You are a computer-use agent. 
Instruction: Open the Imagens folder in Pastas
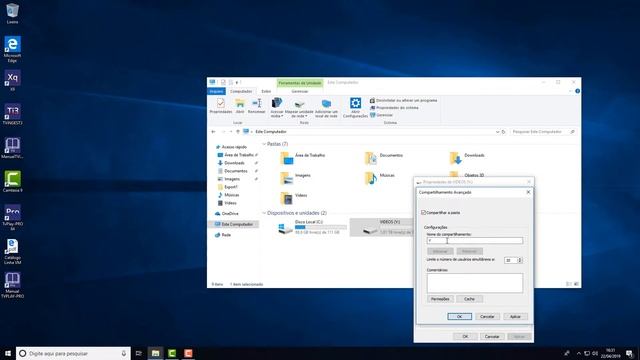pyautogui.click(x=296, y=178)
